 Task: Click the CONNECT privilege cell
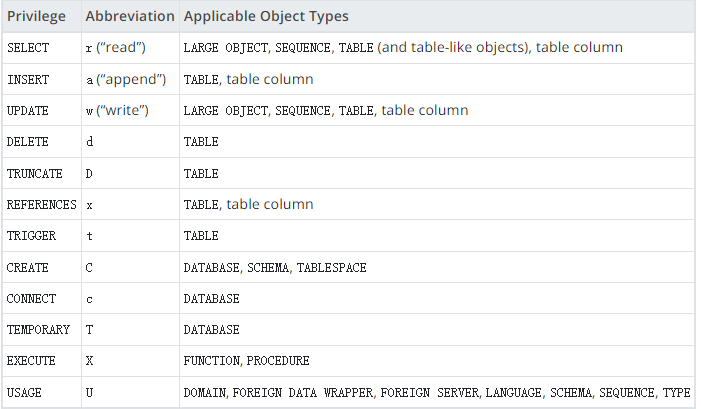pyautogui.click(x=31, y=298)
